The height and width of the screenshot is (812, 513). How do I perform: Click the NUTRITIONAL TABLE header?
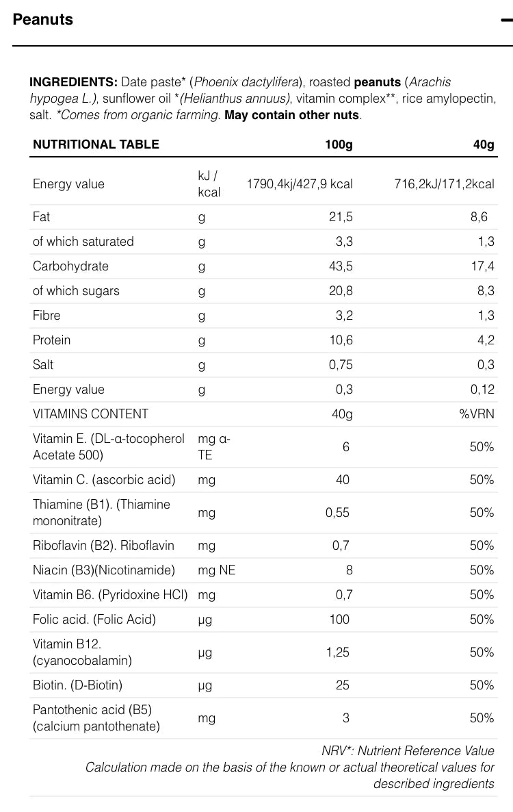tap(96, 144)
